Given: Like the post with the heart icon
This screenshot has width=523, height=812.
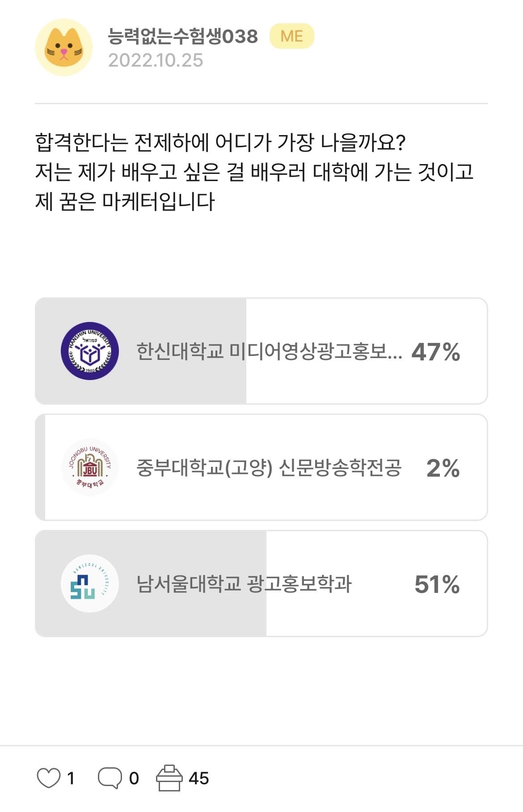Looking at the screenshot, I should [48, 778].
